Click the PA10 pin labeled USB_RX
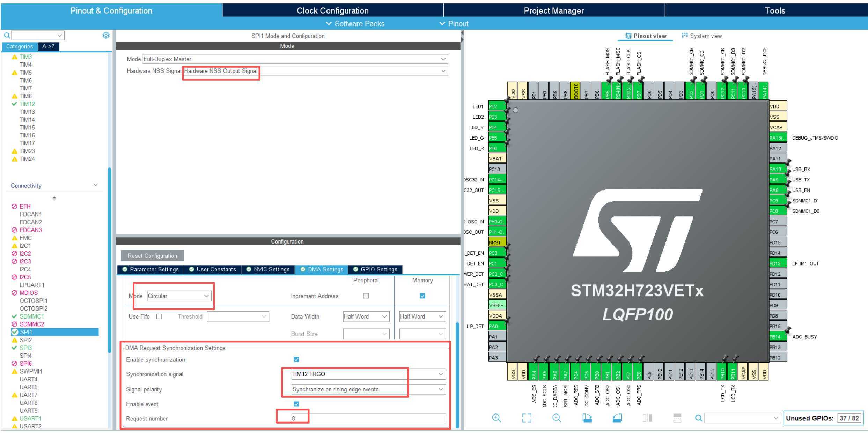The width and height of the screenshot is (868, 433). click(x=778, y=169)
